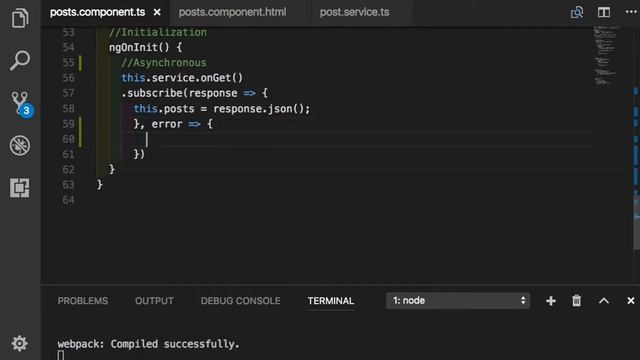
Task: Open the terminal selector '1: node' dropdown
Action: (458, 301)
